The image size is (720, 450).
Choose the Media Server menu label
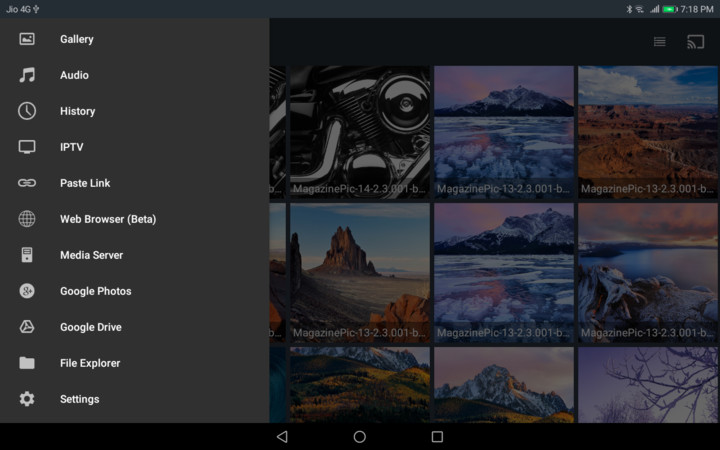pos(91,255)
